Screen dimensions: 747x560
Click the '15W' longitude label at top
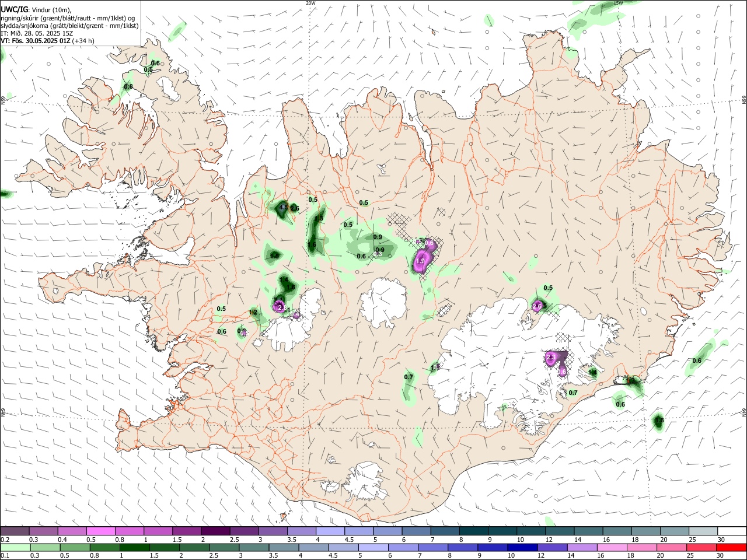pyautogui.click(x=619, y=3)
